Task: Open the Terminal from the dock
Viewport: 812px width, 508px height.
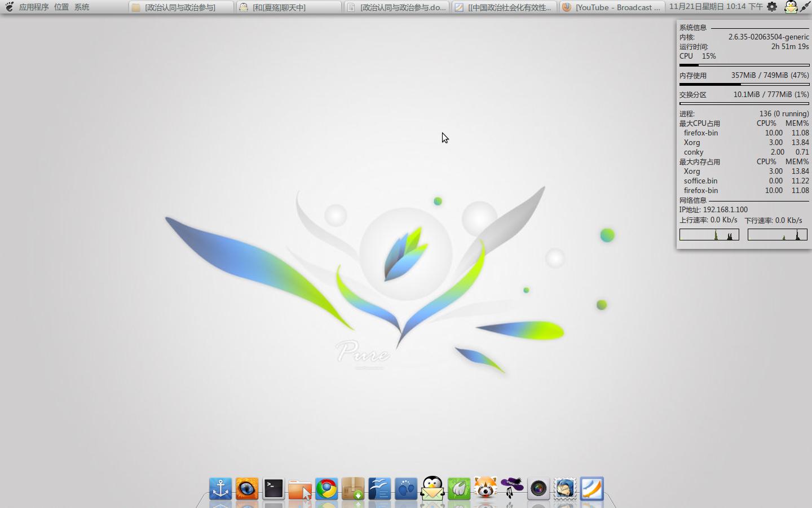Action: (273, 489)
